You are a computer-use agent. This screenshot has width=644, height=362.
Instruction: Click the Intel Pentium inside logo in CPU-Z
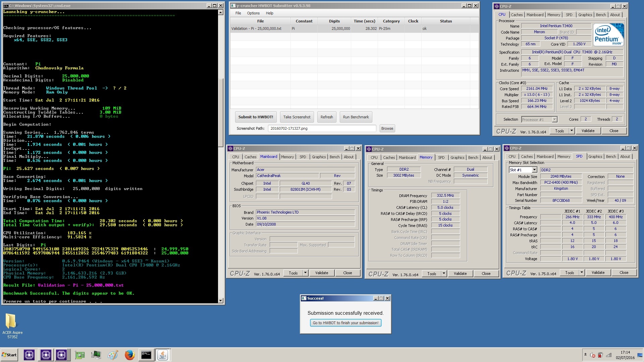(609, 34)
